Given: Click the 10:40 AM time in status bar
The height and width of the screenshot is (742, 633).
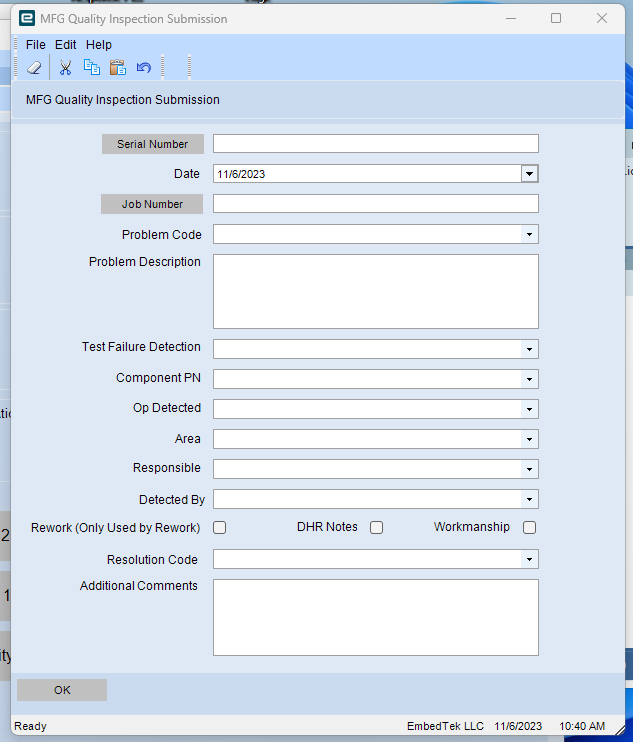Looking at the screenshot, I should (x=582, y=726).
